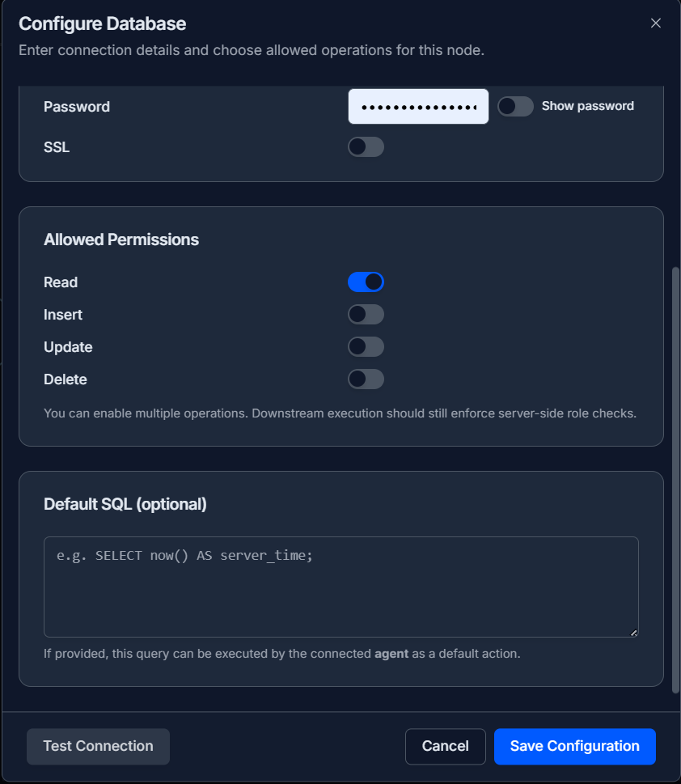Viewport: 681px width, 784px height.
Task: Click Save Configuration to apply settings
Action: pos(574,746)
